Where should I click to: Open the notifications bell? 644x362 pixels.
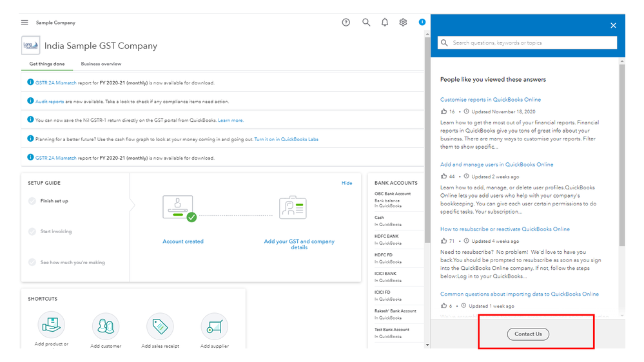(x=384, y=23)
